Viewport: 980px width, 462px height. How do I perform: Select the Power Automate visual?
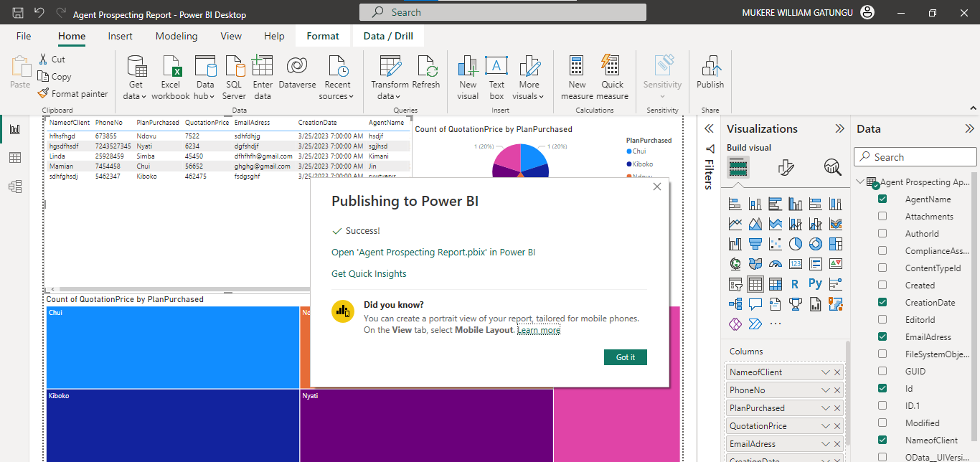point(755,324)
